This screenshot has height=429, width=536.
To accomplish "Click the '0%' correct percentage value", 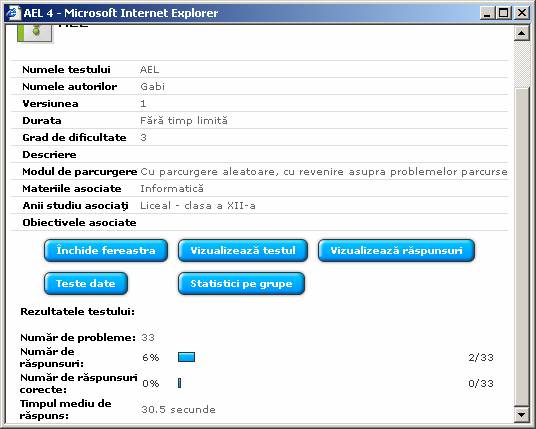I will [x=151, y=384].
